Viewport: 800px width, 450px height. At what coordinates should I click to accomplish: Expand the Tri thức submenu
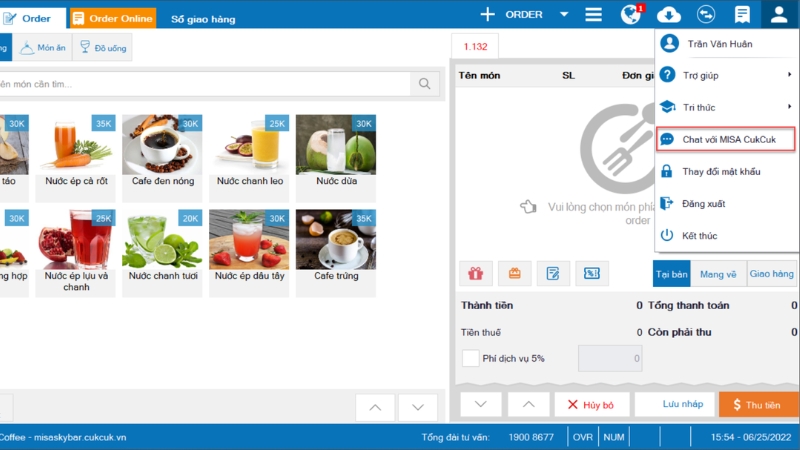pos(726,107)
